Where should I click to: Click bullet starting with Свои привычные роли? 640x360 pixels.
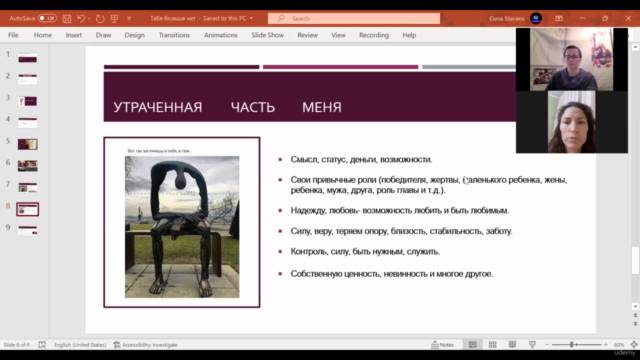(429, 185)
